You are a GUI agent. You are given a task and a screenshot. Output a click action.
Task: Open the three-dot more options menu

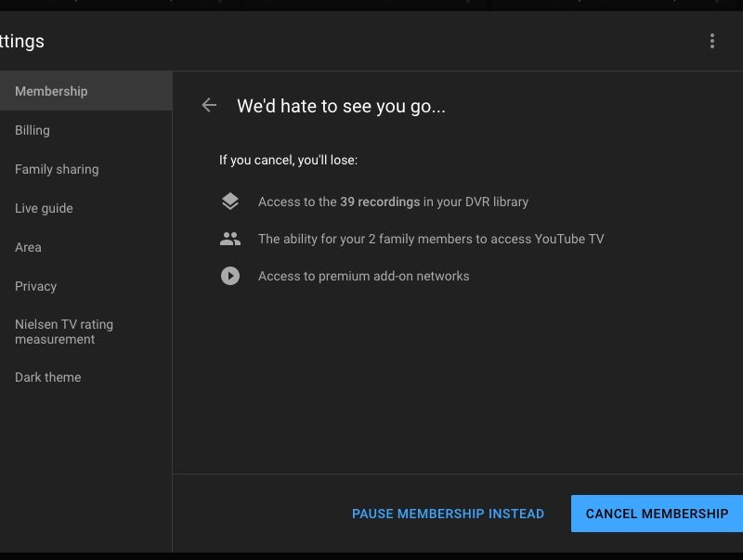click(x=712, y=41)
